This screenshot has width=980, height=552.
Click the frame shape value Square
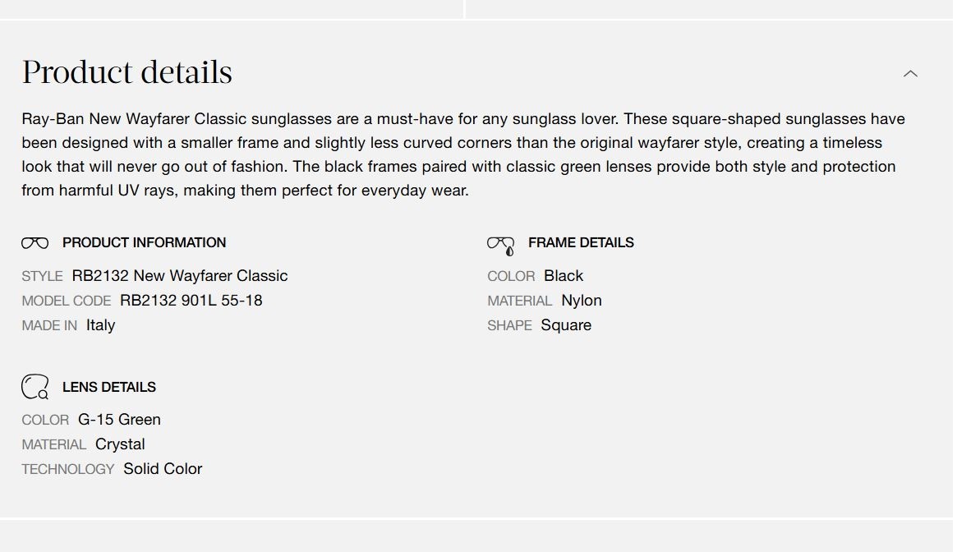566,325
